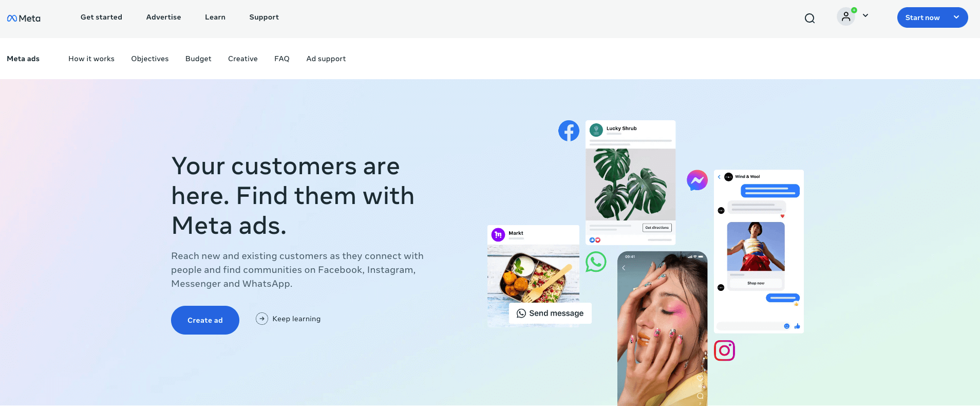Screen dimensions: 980x406
Task: Click the Send message WhatsApp button
Action: coord(550,313)
